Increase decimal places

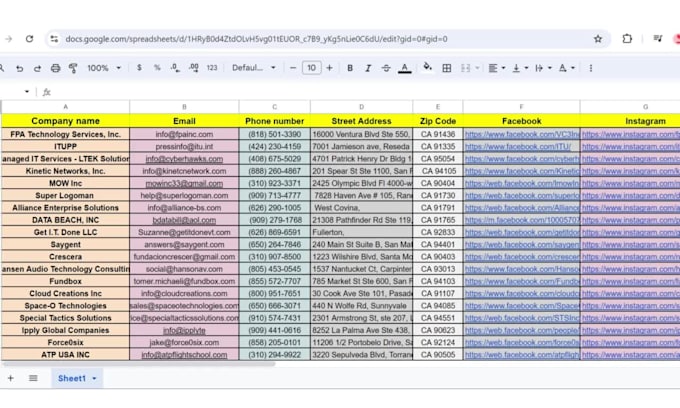pyautogui.click(x=193, y=68)
